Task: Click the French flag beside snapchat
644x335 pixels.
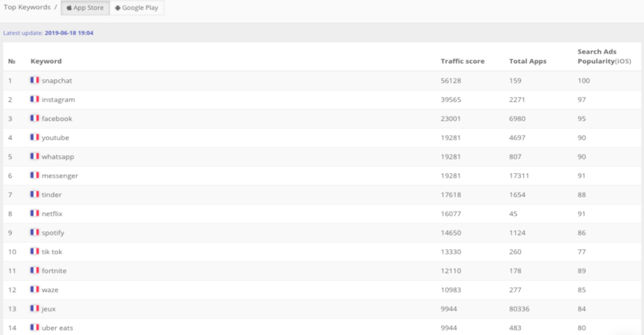Action: click(35, 80)
